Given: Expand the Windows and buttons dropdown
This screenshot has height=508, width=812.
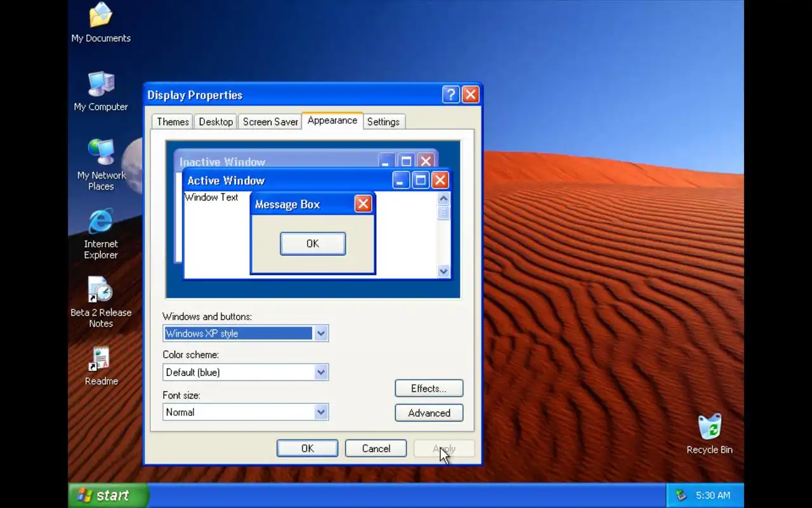Looking at the screenshot, I should click(x=321, y=333).
